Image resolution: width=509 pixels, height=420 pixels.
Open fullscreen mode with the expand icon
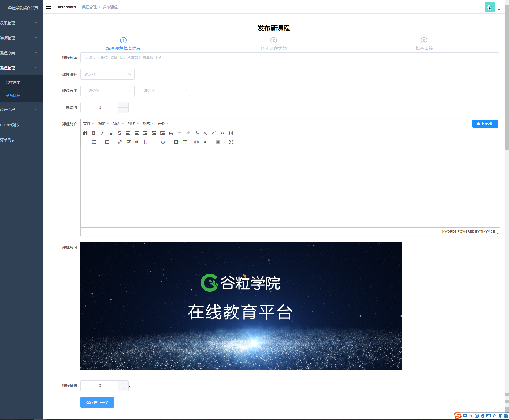point(231,142)
